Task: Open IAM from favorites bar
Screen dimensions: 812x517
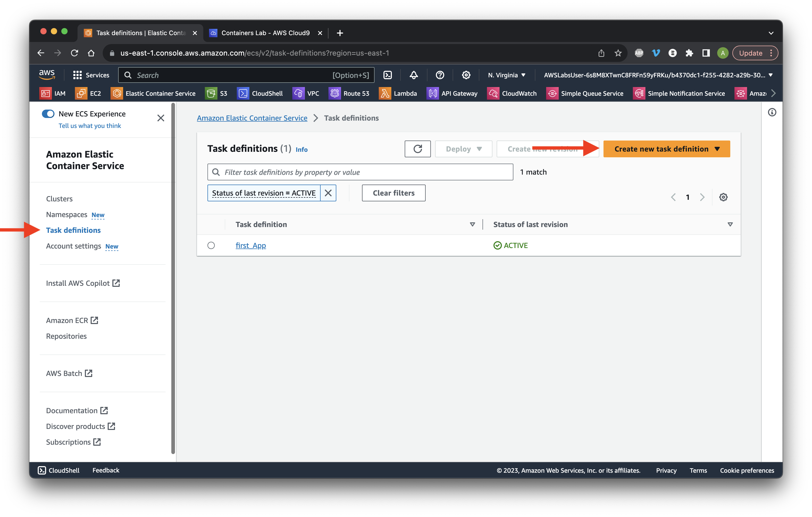Action: [x=53, y=94]
